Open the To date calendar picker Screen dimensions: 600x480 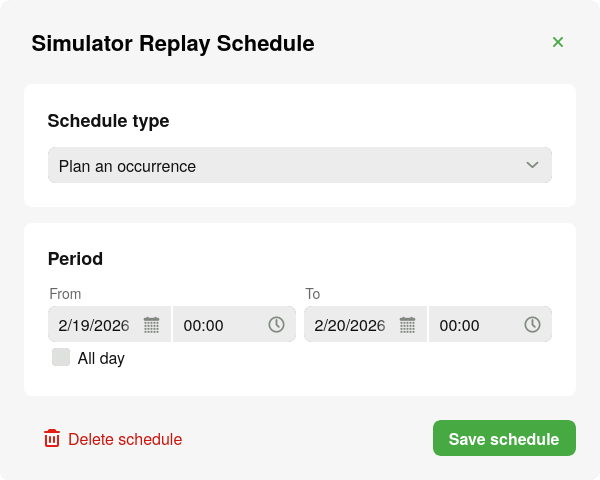click(407, 325)
